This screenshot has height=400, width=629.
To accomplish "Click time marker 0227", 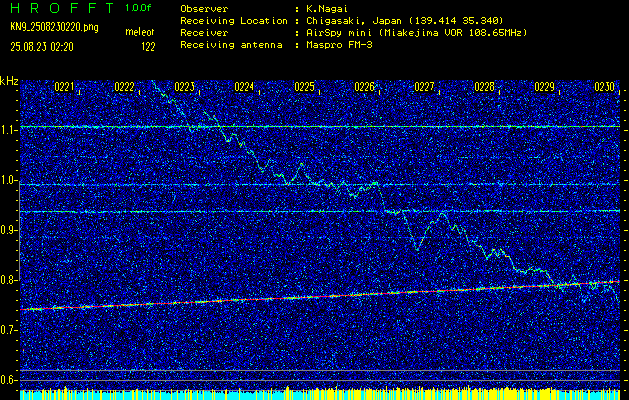I will [424, 87].
